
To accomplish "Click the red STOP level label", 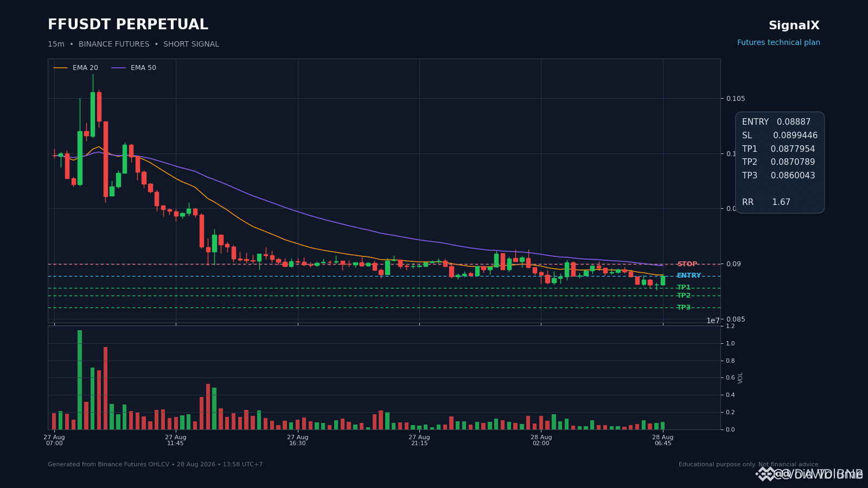I will [x=687, y=264].
